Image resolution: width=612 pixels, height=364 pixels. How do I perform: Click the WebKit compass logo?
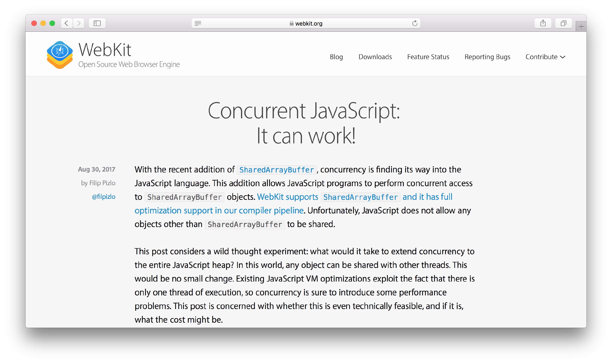(60, 55)
